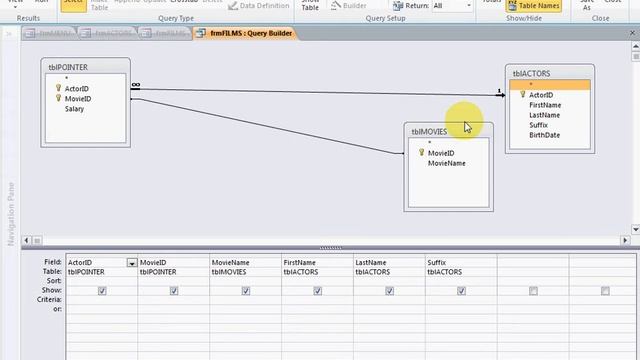
Task: Select the asterisk row in tblACTORS
Action: [x=549, y=84]
